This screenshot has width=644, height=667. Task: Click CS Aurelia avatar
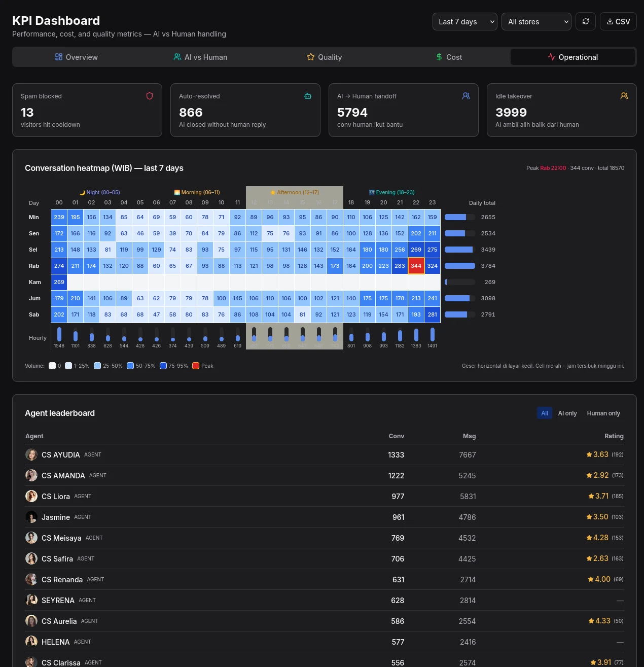[31, 621]
